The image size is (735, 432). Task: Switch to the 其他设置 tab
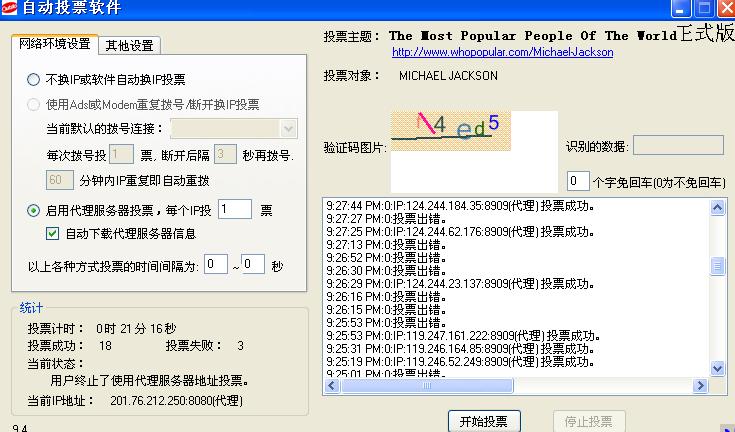[x=129, y=45]
